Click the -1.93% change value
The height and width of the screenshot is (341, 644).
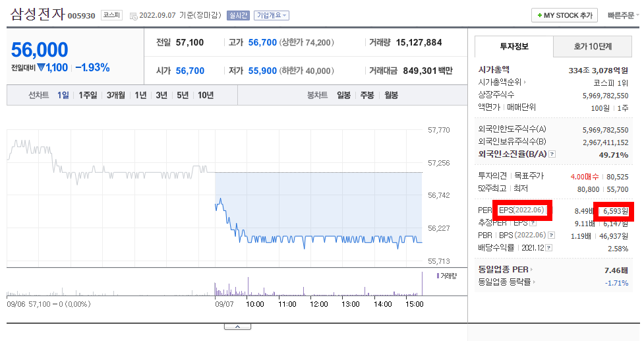coord(92,67)
